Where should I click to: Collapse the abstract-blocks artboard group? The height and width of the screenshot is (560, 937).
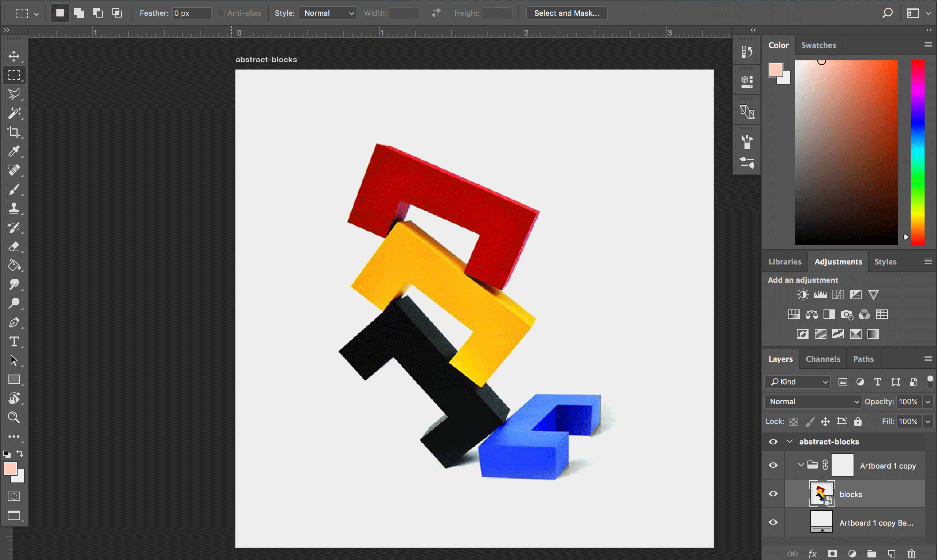pos(789,441)
